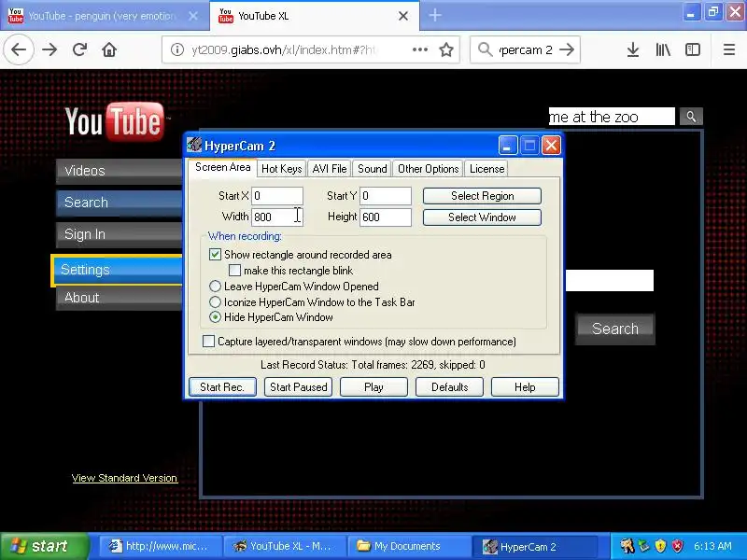
Task: Click the Start Paused button
Action: pyautogui.click(x=298, y=386)
